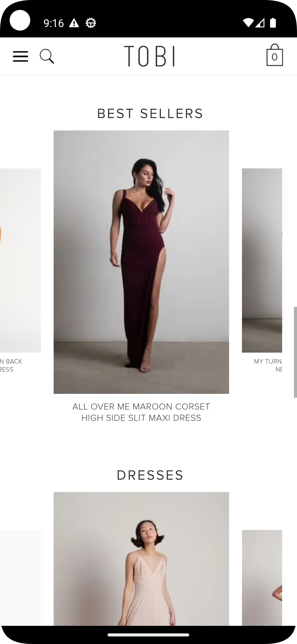Tap the cellular signal icon

[260, 23]
